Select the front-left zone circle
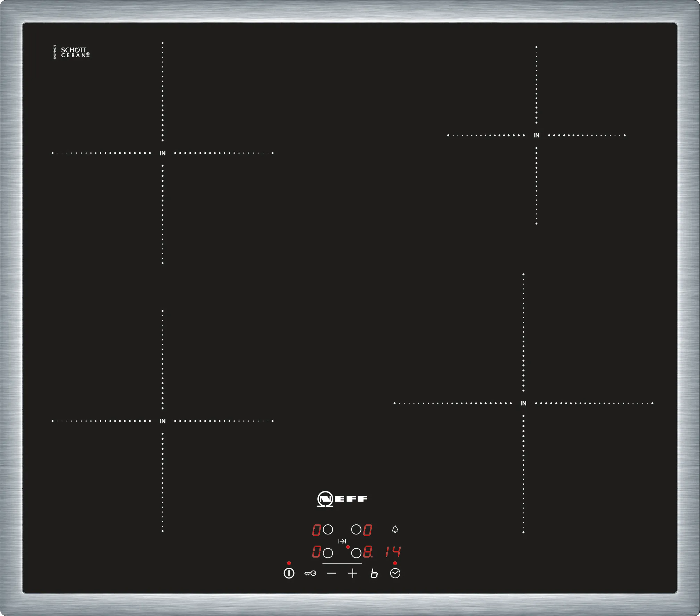 coord(328,553)
